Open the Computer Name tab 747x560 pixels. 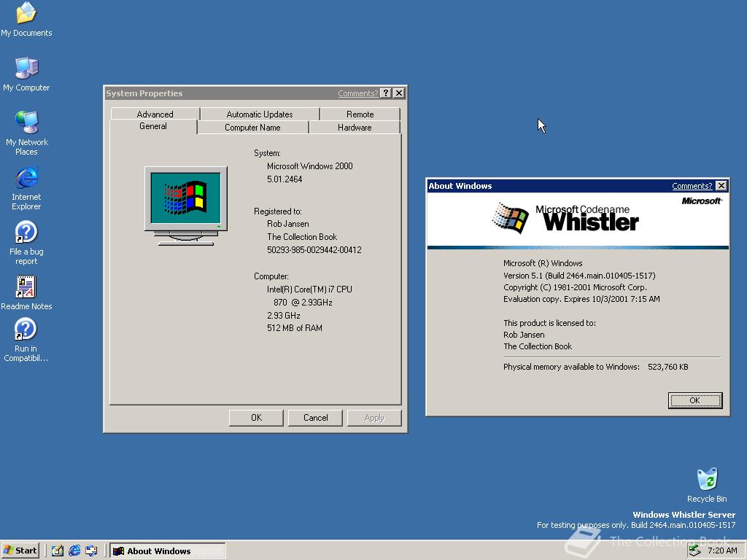pyautogui.click(x=252, y=127)
